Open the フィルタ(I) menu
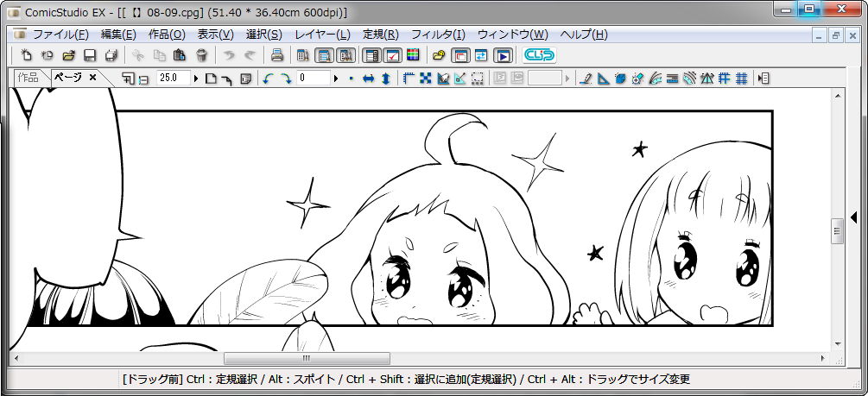 tap(438, 35)
